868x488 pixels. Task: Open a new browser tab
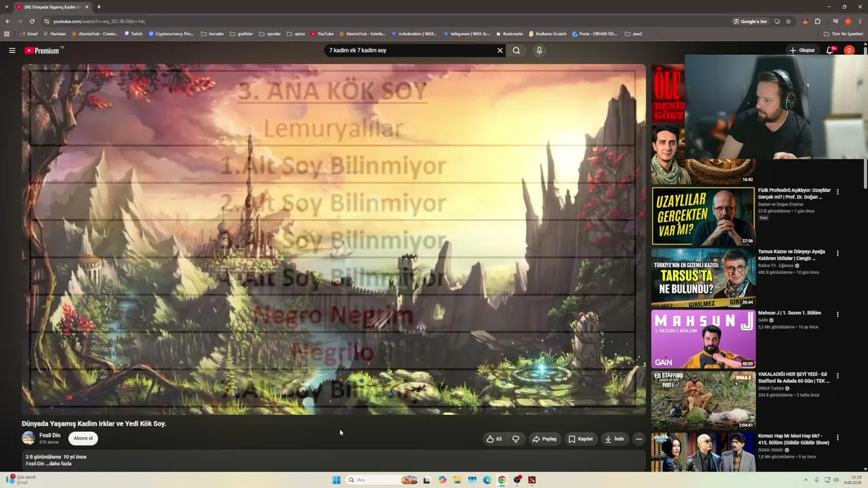98,7
